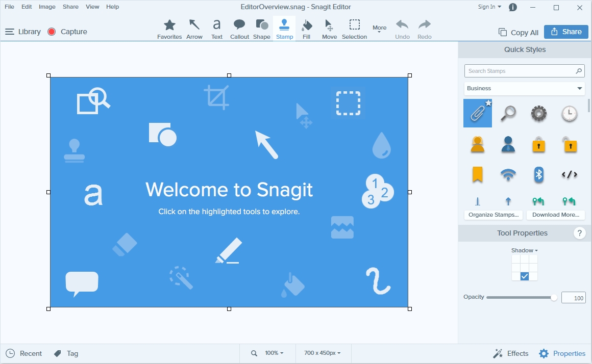Select the paperclip stamp

(x=478, y=113)
